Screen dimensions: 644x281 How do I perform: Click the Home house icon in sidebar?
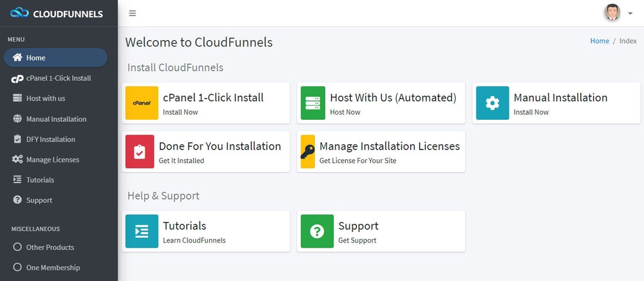click(17, 57)
